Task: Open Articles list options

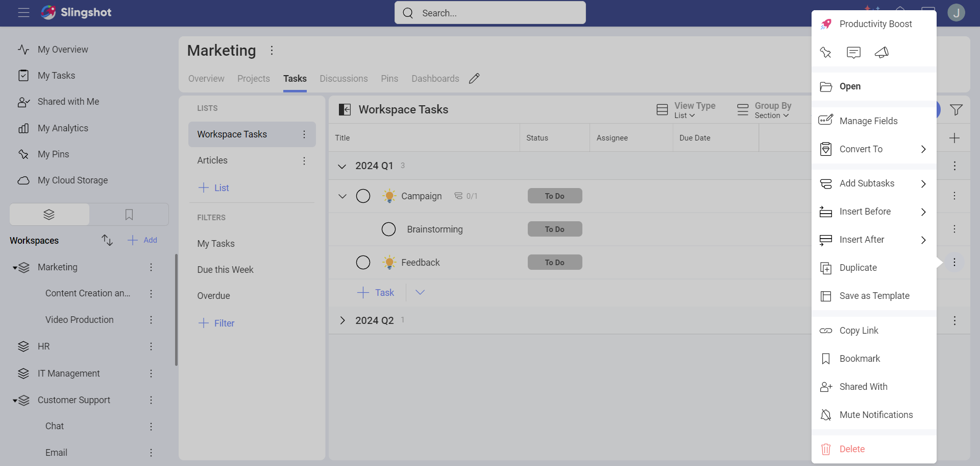Action: click(304, 161)
